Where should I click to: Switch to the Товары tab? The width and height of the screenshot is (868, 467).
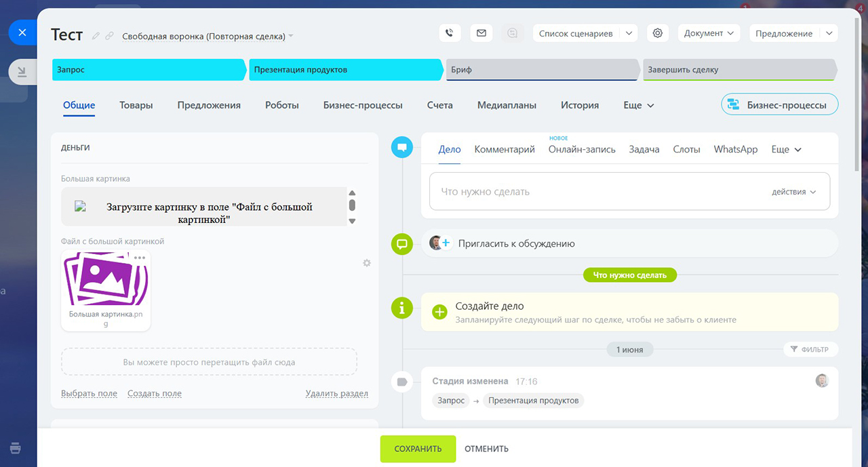[x=136, y=105]
